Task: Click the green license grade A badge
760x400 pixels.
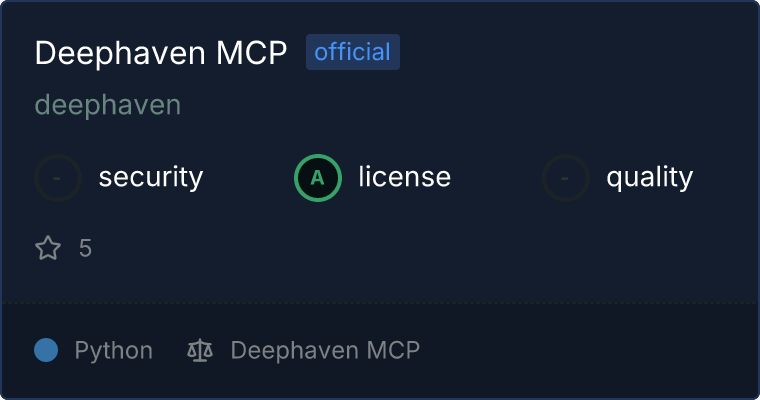Action: [318, 178]
